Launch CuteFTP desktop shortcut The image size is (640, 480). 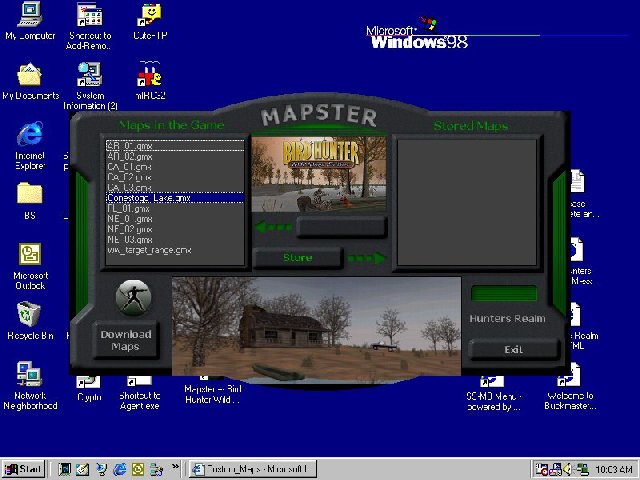(x=150, y=21)
